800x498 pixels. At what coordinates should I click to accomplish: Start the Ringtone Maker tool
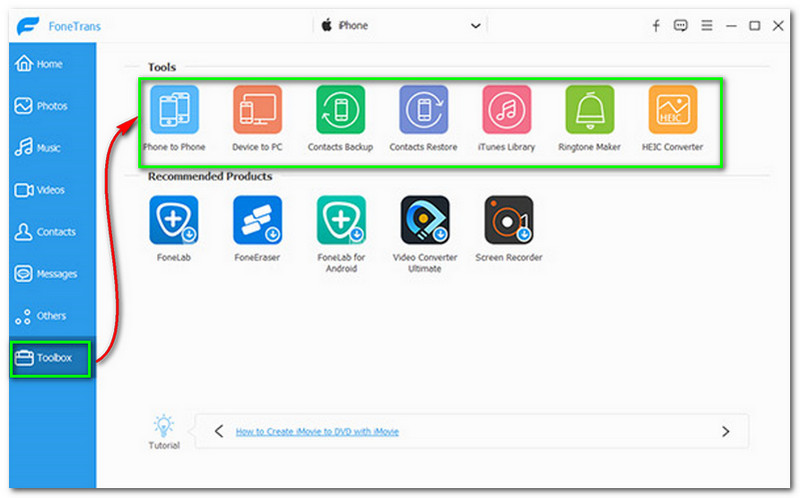[x=589, y=111]
